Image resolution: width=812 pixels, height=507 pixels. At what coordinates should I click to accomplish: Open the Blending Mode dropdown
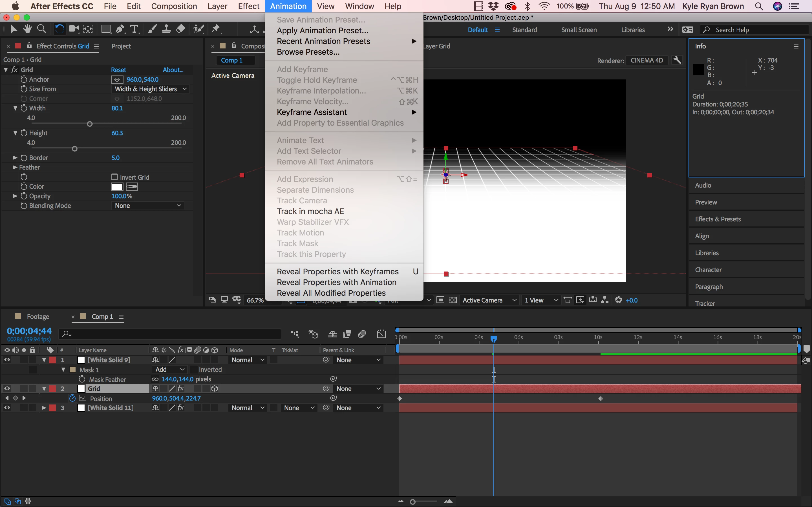[x=148, y=206]
